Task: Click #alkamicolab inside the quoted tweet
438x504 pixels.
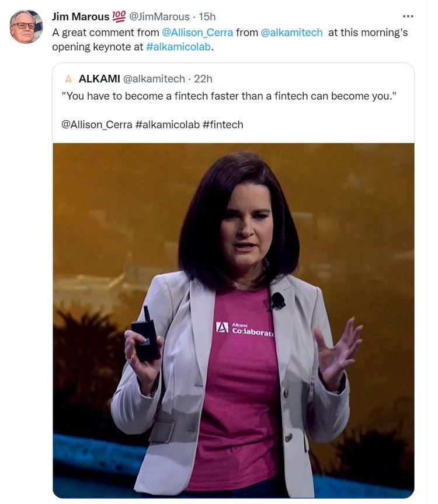Action: tap(168, 125)
